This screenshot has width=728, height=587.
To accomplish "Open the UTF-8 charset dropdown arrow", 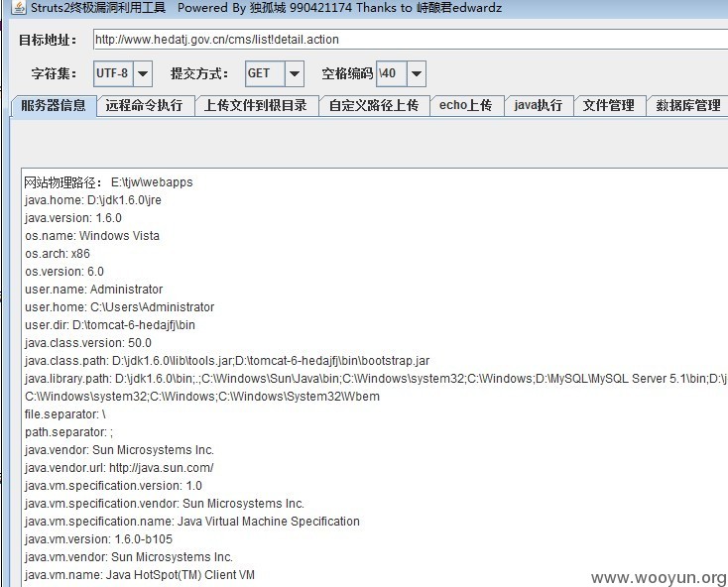I will (143, 73).
